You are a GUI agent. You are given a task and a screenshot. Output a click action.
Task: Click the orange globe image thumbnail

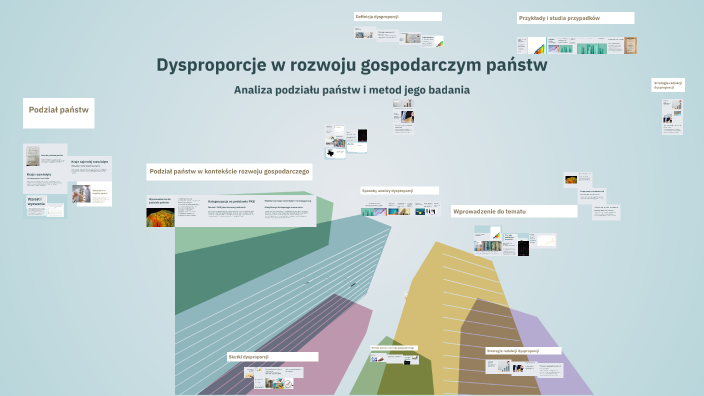coord(160,217)
